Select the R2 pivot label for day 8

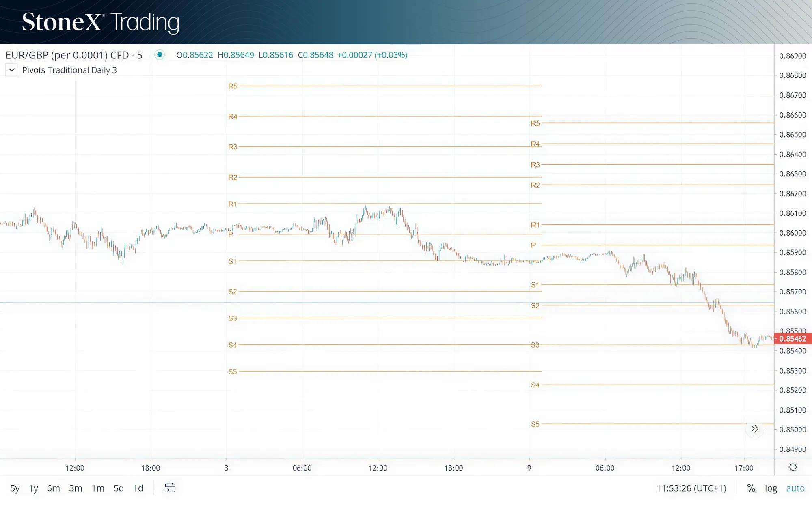point(233,178)
